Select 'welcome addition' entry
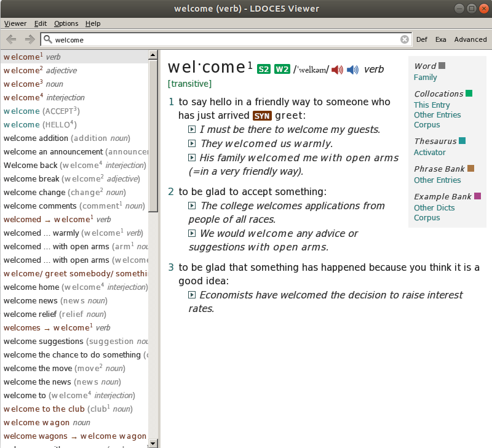Screen dimensions: 492x448 click(x=74, y=138)
